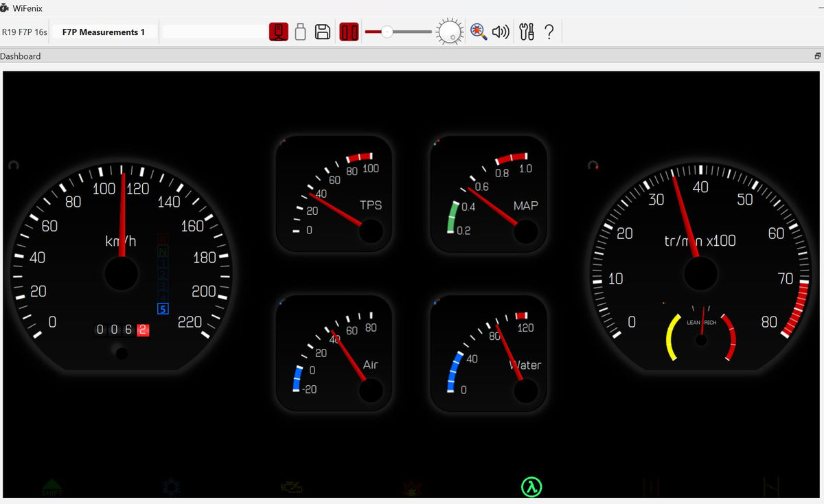Float the Dashboard panel with restore button
Viewport: 824px width, 504px height.
pos(817,56)
